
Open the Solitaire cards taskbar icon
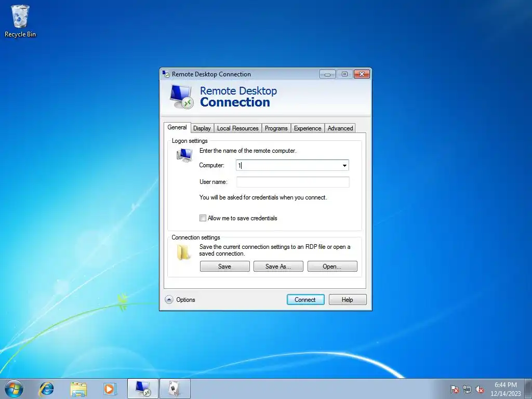point(175,389)
